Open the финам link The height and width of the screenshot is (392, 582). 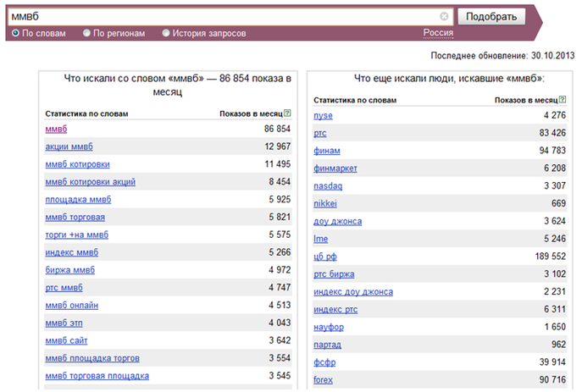click(327, 151)
